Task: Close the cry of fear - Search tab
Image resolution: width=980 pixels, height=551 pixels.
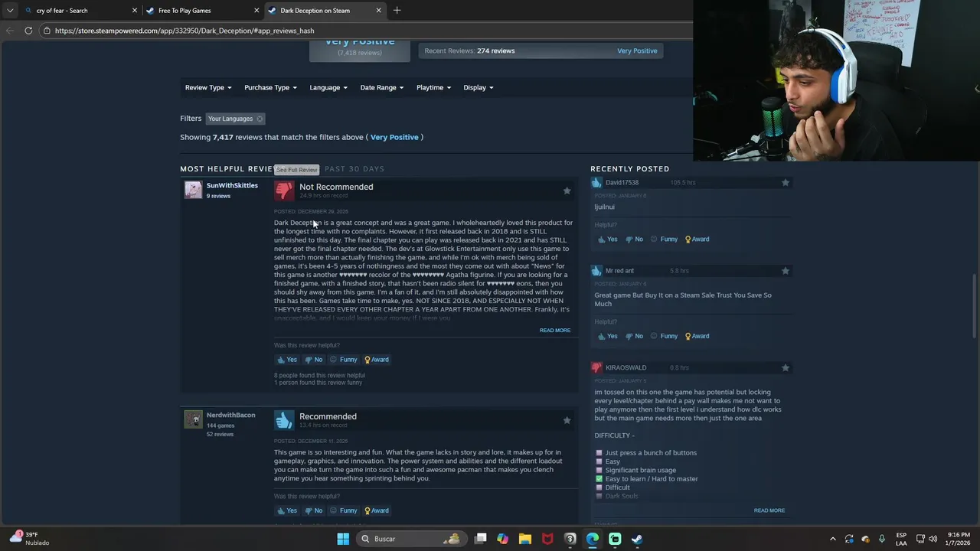Action: pos(135,11)
